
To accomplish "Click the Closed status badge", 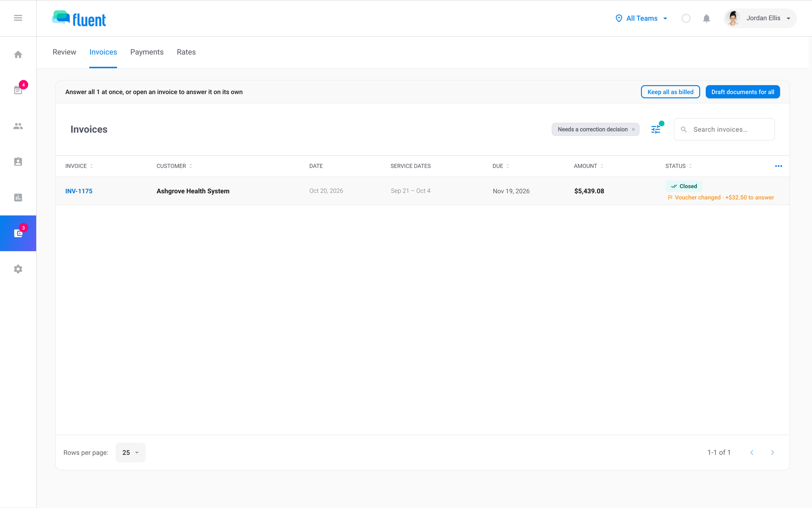I will click(684, 186).
